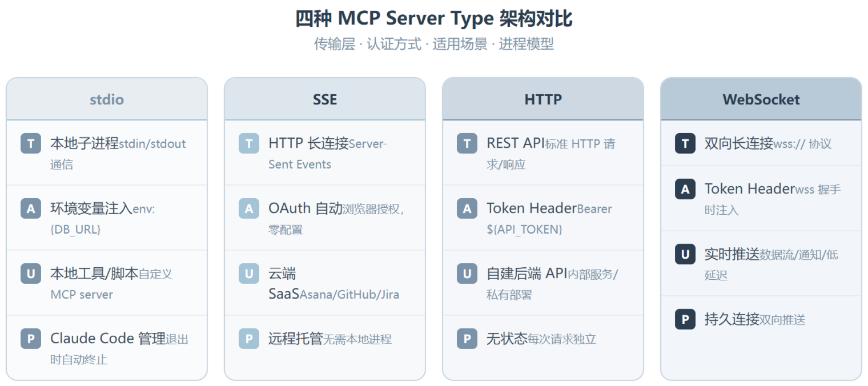
Task: Click the text 无状态
Action: click(507, 339)
